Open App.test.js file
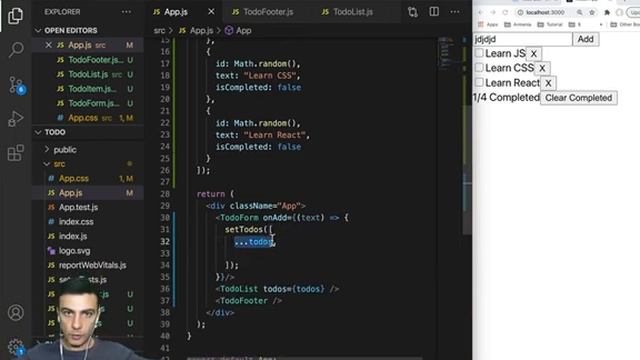 pyautogui.click(x=78, y=207)
